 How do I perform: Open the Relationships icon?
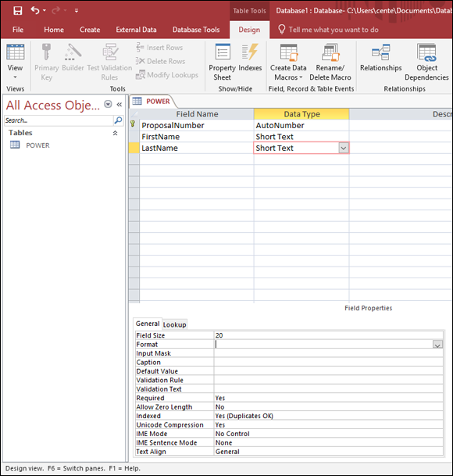[381, 52]
